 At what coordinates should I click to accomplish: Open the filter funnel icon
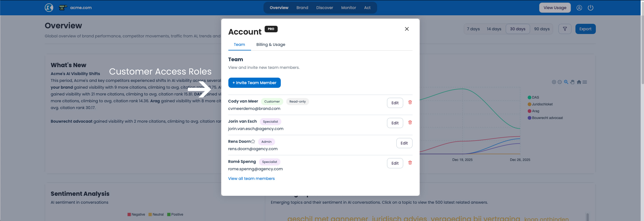point(565,29)
